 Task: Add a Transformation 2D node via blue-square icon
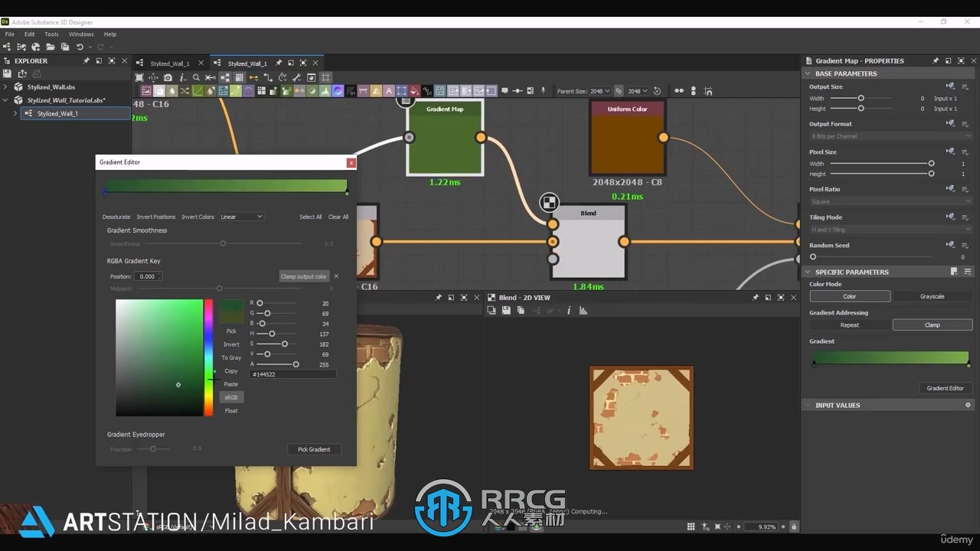pos(400,90)
